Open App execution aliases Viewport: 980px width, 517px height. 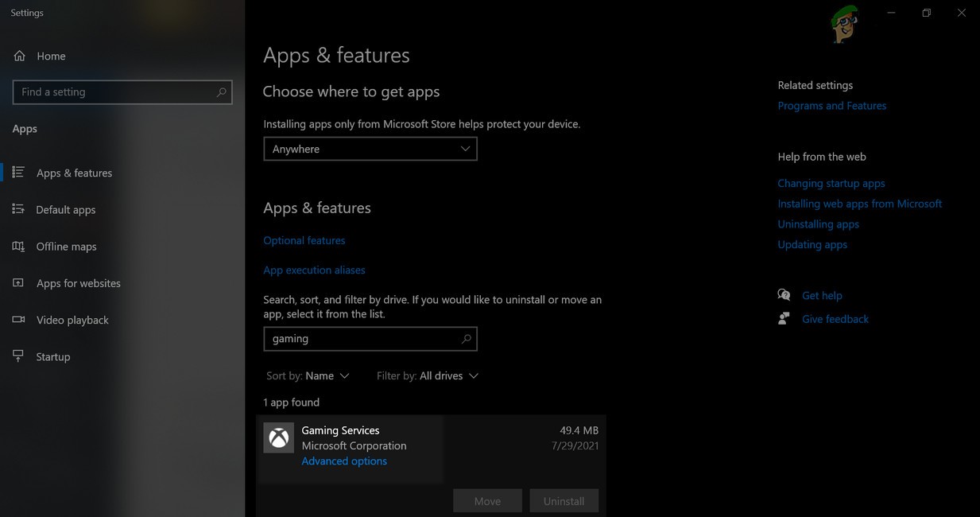[314, 270]
